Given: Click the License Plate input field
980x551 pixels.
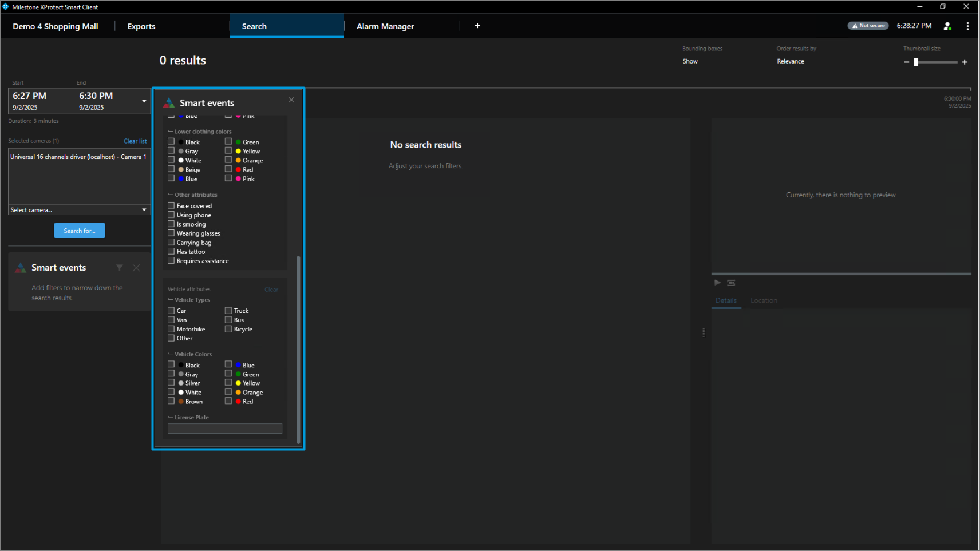Looking at the screenshot, I should click(224, 429).
